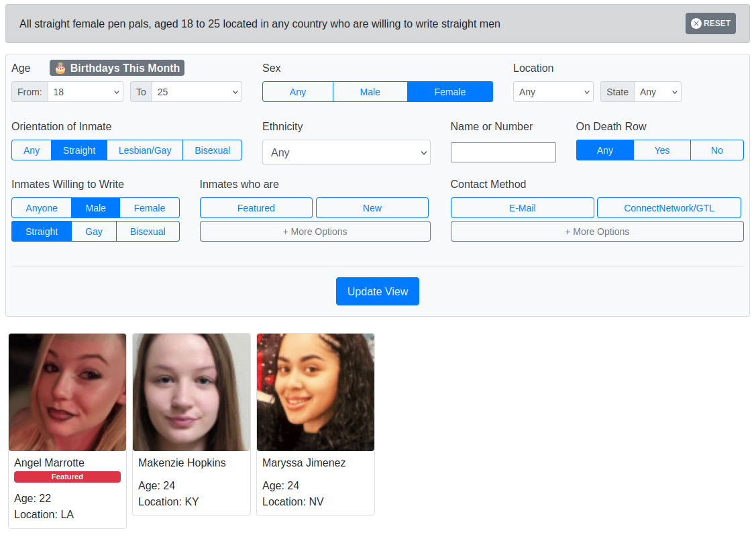
Task: Click the text 'Location: LA'
Action: [x=44, y=515]
